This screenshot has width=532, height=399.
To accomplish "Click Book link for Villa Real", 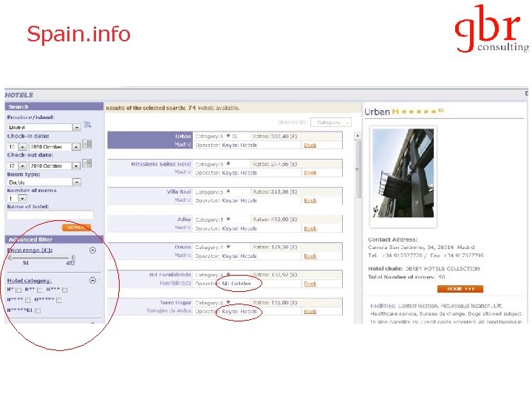I will click(310, 200).
